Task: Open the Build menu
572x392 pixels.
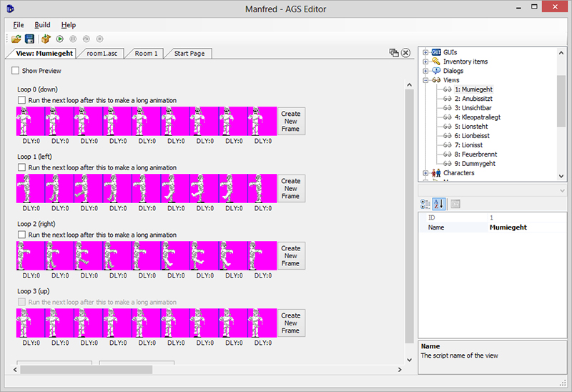Action: tap(42, 25)
